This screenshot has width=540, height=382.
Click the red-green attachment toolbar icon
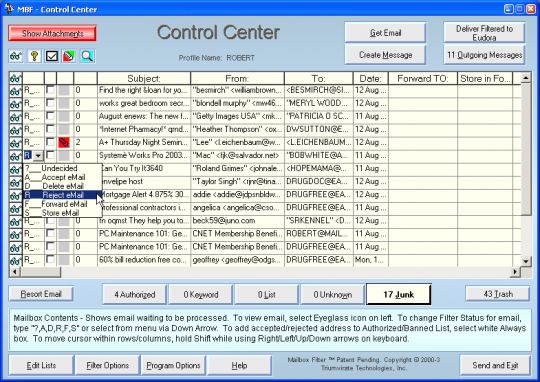(x=69, y=56)
